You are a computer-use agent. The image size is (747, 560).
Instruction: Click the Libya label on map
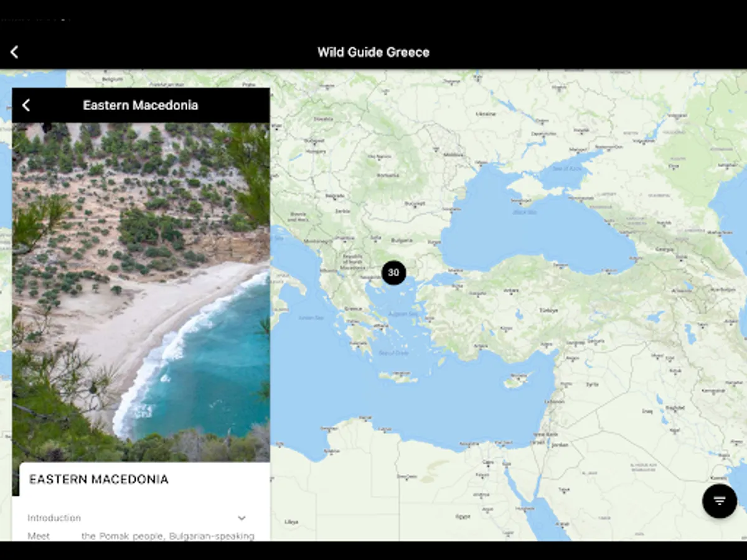pos(291,521)
